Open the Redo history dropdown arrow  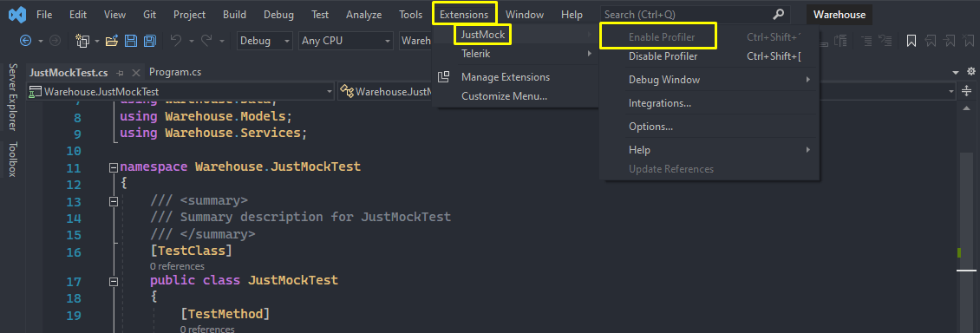pos(222,41)
